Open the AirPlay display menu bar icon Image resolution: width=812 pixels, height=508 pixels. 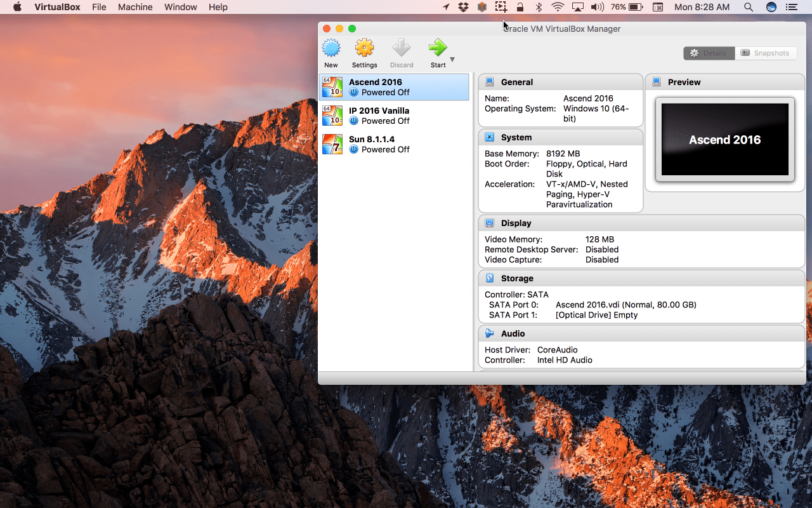click(577, 7)
